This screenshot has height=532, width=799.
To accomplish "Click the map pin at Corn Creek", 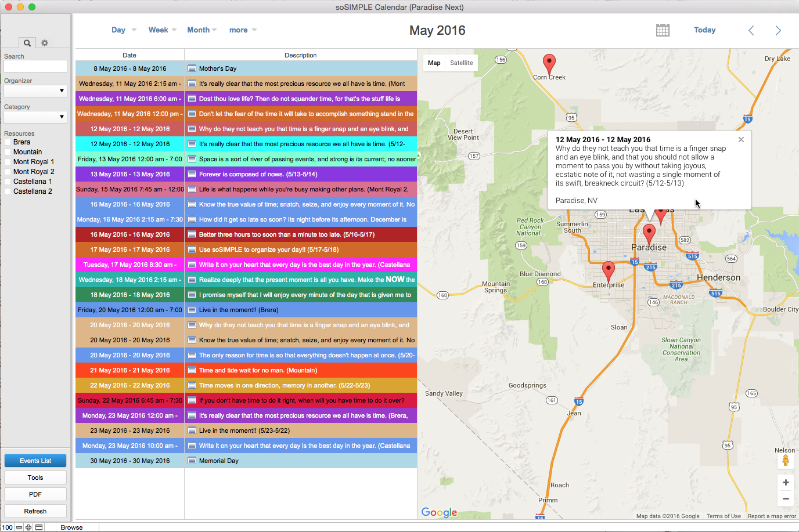I will (x=549, y=64).
